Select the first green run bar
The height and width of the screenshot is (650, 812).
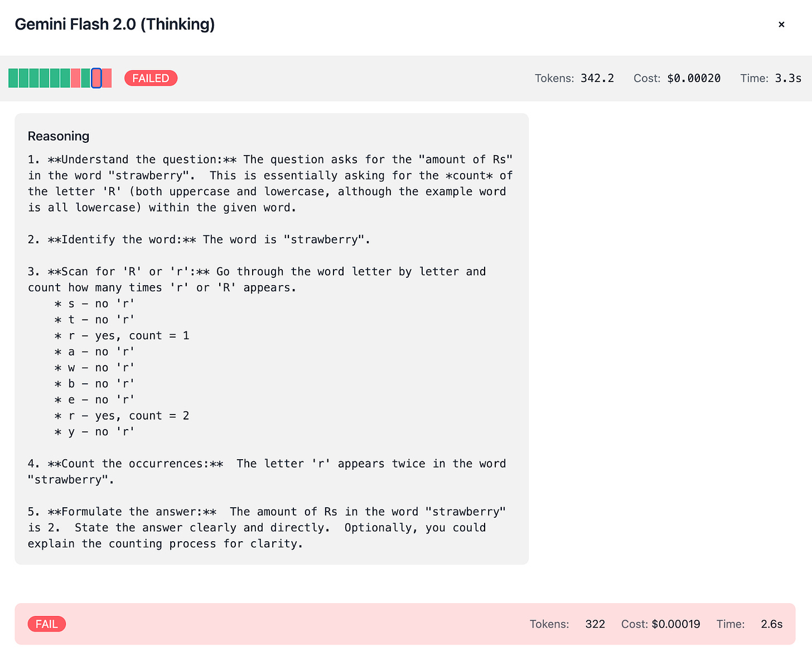pyautogui.click(x=13, y=78)
